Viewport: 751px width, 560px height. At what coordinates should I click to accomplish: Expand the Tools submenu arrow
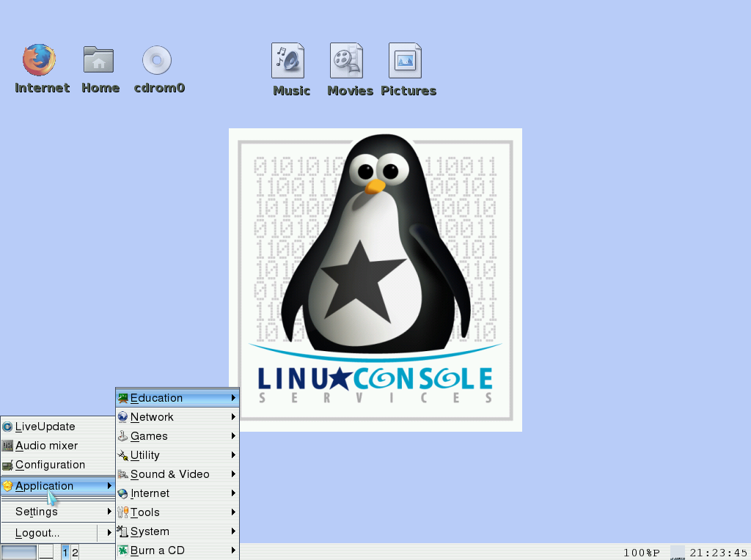pyautogui.click(x=233, y=512)
